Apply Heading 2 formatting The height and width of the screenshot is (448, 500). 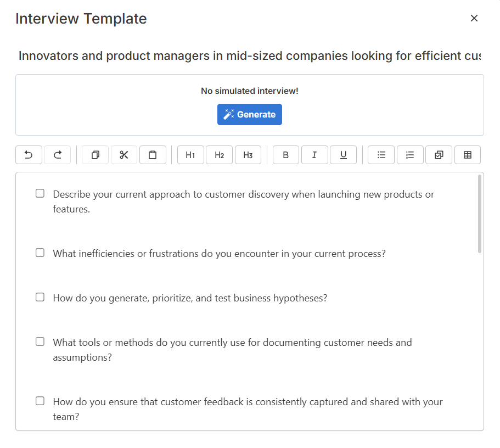tap(220, 155)
